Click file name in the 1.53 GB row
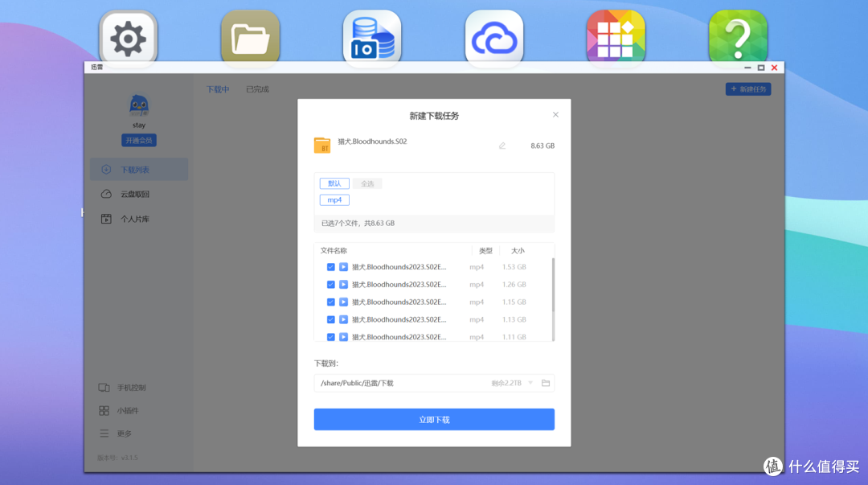 click(x=399, y=266)
